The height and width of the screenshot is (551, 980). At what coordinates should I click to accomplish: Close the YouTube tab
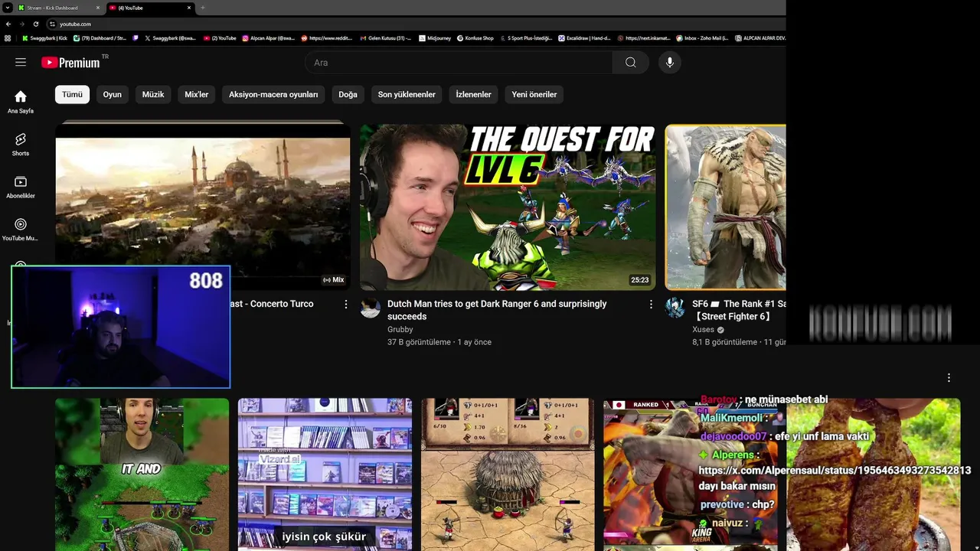(189, 8)
